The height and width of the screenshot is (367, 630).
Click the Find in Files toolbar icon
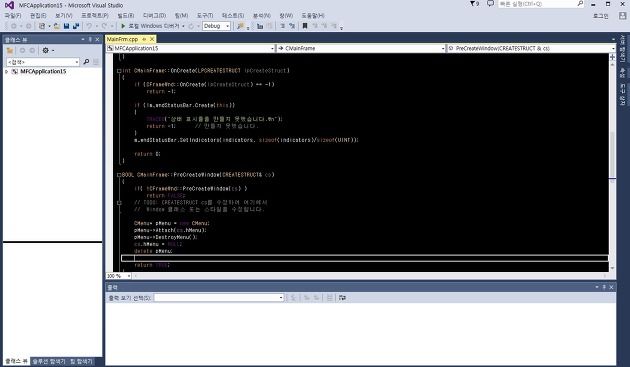pyautogui.click(x=240, y=26)
